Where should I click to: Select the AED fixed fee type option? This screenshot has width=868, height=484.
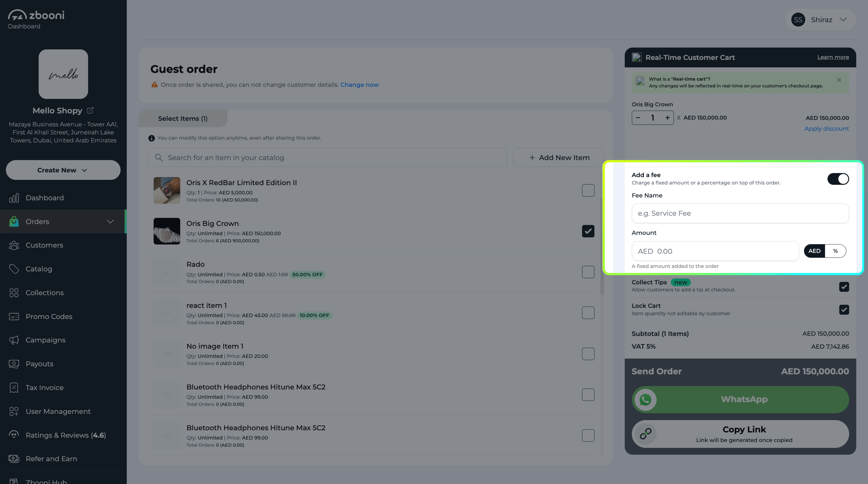pyautogui.click(x=814, y=251)
